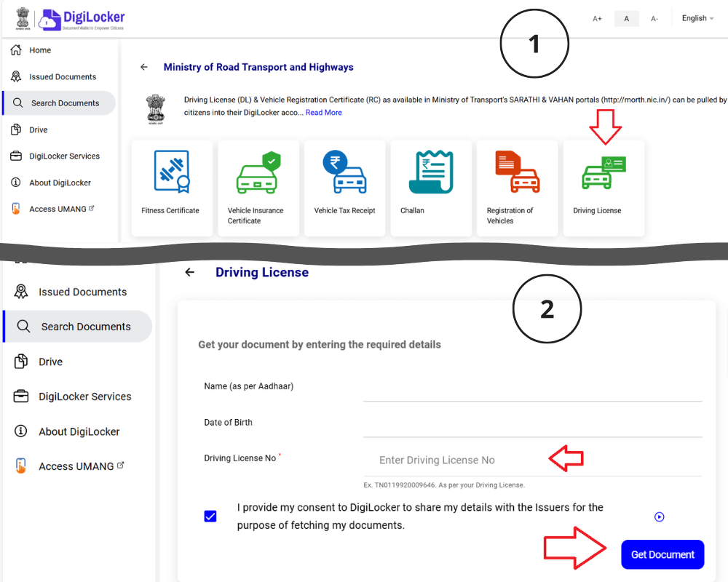Viewport: 728px width, 582px height.
Task: Increase font size with A+
Action: (597, 19)
